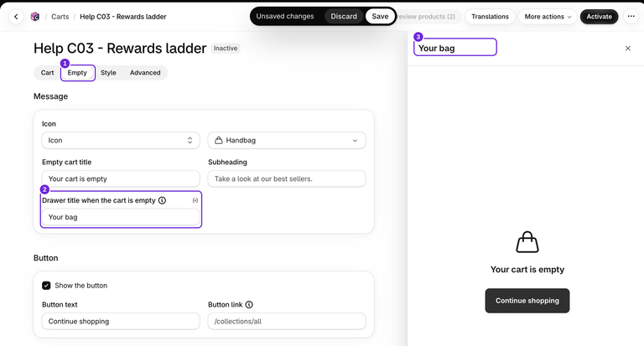Open the Style tab

click(108, 73)
